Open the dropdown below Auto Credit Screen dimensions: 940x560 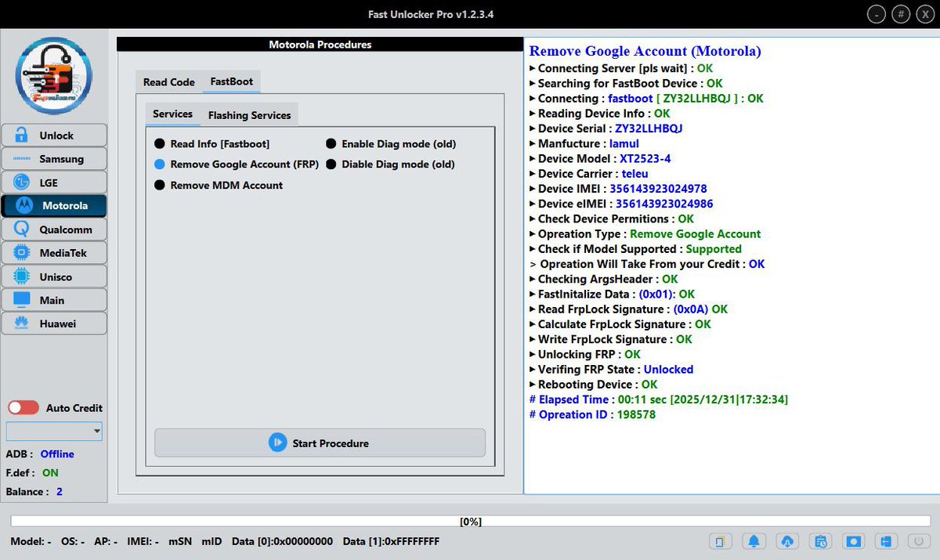pos(54,432)
